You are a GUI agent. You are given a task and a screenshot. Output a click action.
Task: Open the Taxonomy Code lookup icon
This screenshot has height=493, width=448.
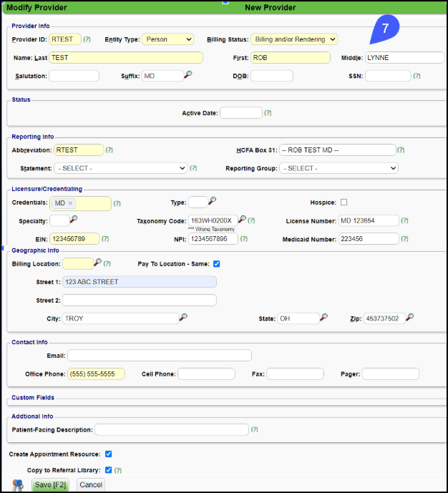pyautogui.click(x=243, y=220)
